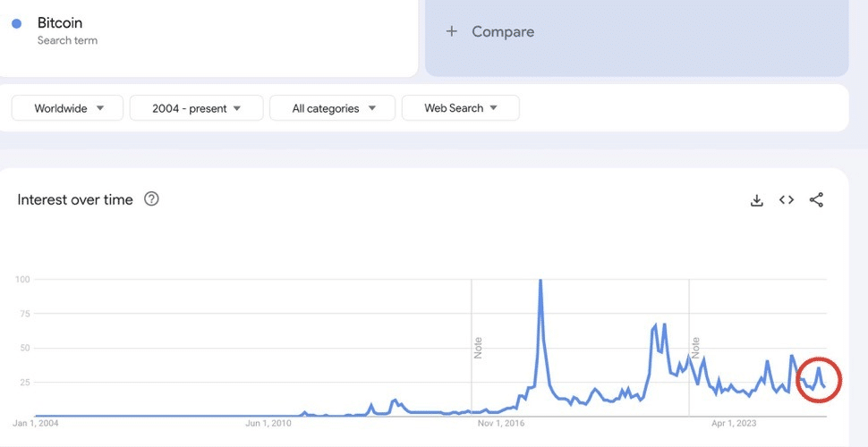868x447 pixels.
Task: Select the Bitcoin search term text
Action: coord(60,22)
